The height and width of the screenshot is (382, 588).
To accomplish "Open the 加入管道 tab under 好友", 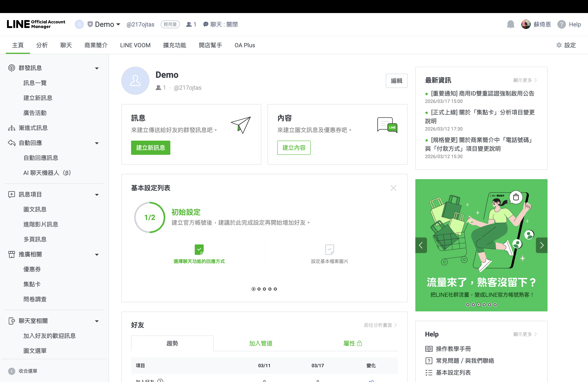I will [261, 343].
